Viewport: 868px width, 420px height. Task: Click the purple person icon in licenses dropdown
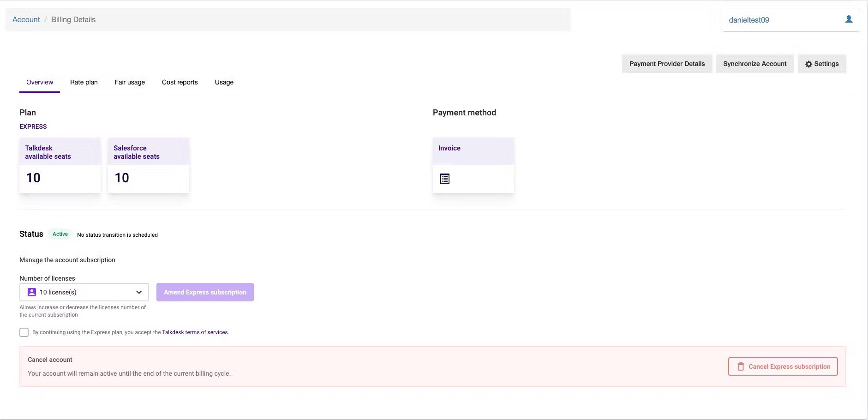(x=32, y=292)
